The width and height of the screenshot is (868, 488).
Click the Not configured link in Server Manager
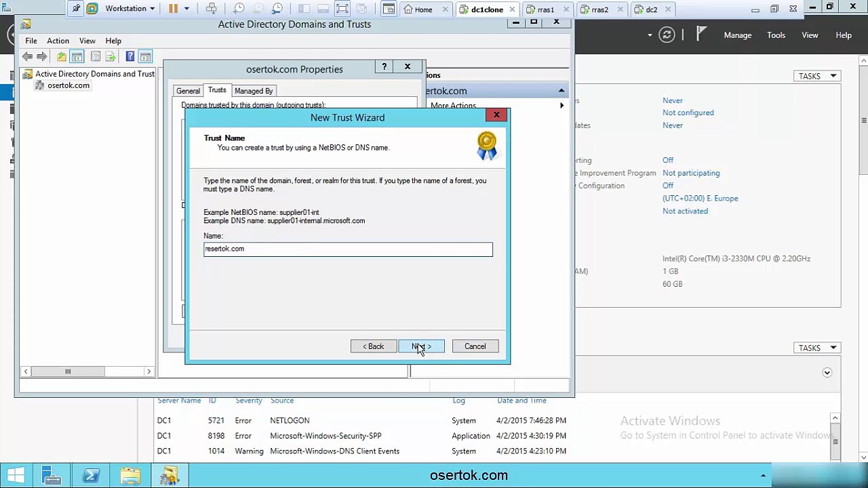tap(688, 113)
